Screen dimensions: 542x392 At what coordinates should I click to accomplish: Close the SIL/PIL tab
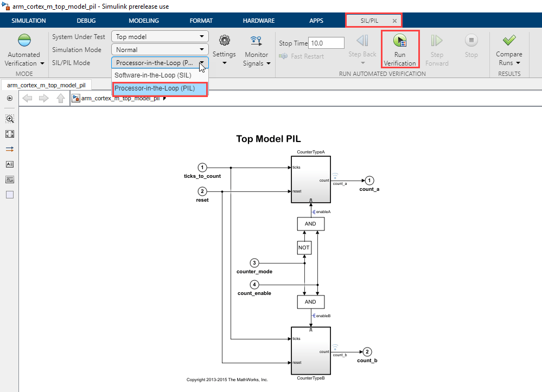pos(394,21)
